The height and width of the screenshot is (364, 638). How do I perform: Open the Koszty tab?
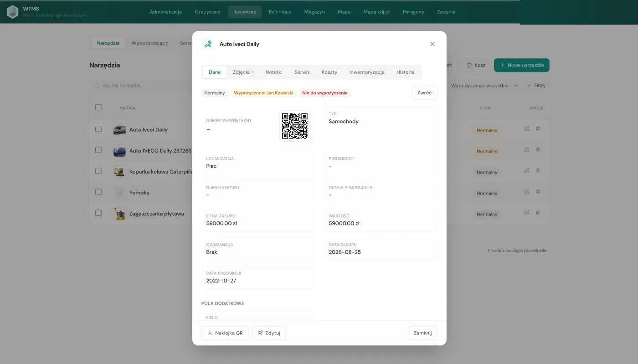(x=329, y=72)
